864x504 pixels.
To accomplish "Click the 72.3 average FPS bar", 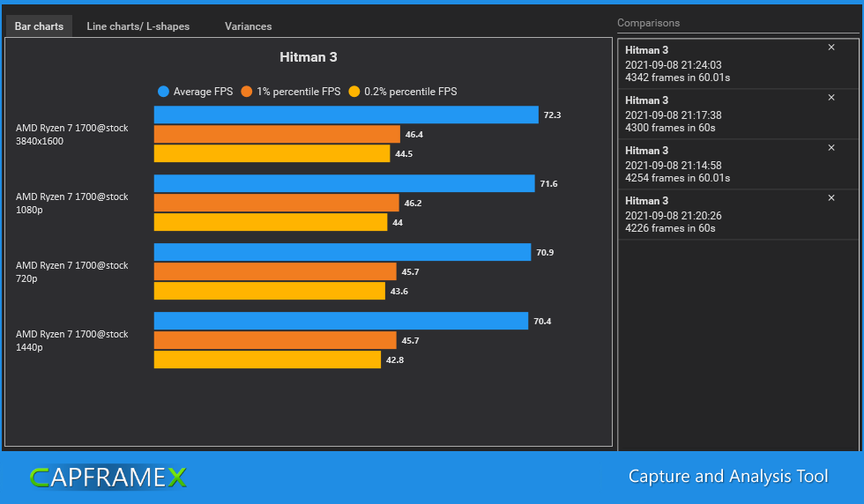I will pyautogui.click(x=346, y=115).
